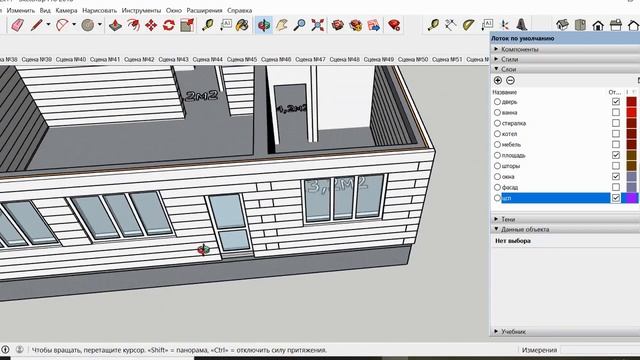Select the Pan hand tool

[282, 25]
